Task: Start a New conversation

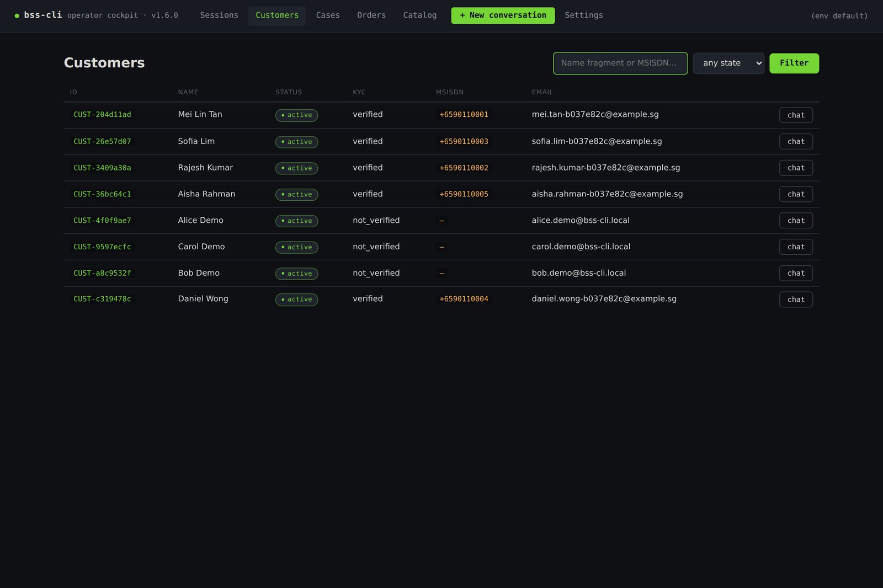Action: (503, 15)
